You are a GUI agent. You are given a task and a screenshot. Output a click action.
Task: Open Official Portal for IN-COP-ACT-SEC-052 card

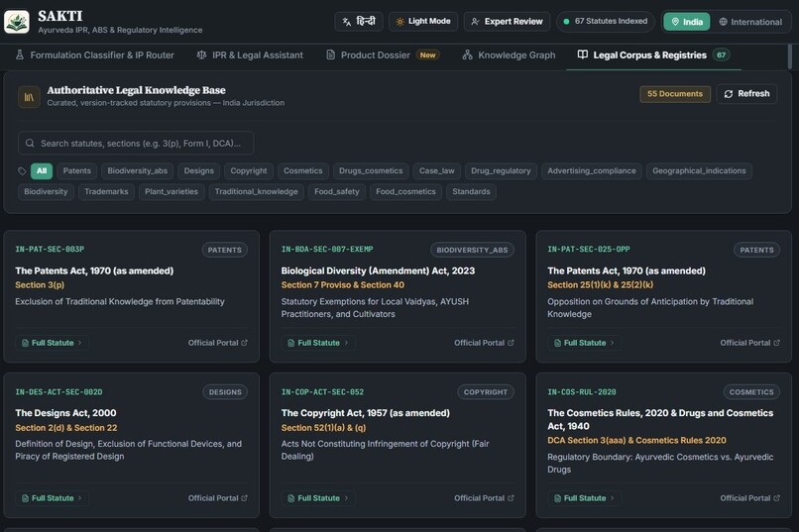[484, 498]
